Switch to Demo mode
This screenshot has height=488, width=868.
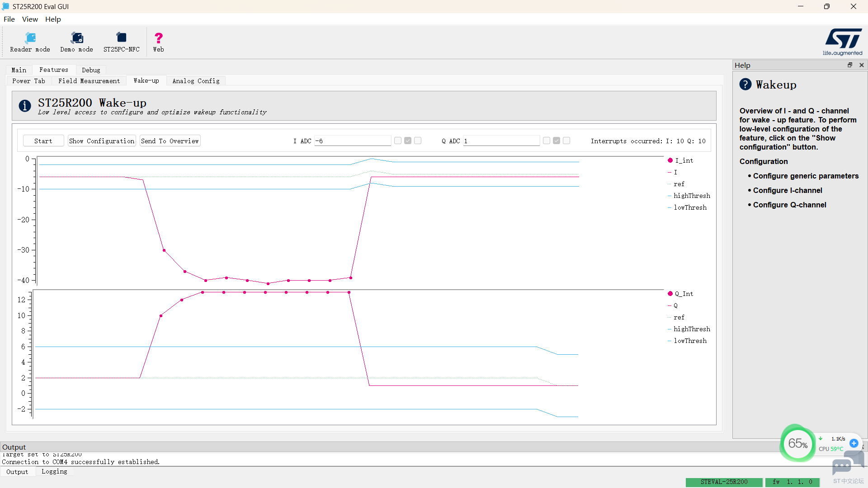(76, 42)
